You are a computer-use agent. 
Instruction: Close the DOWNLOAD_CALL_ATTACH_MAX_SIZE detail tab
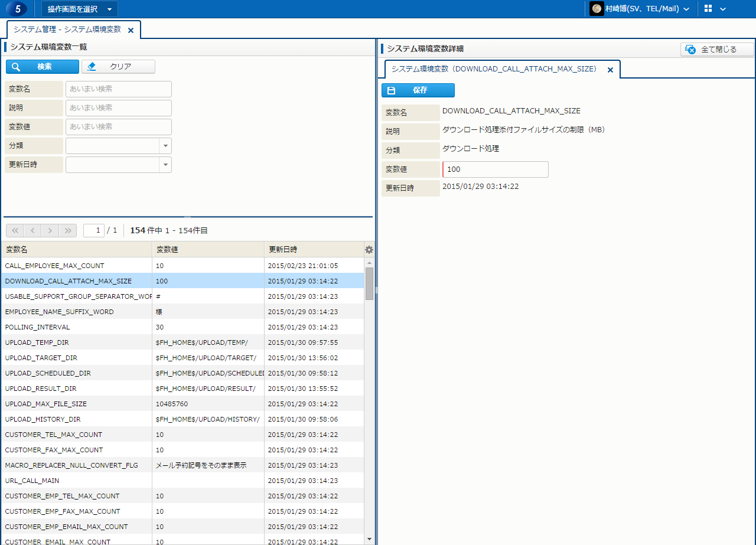tap(611, 70)
